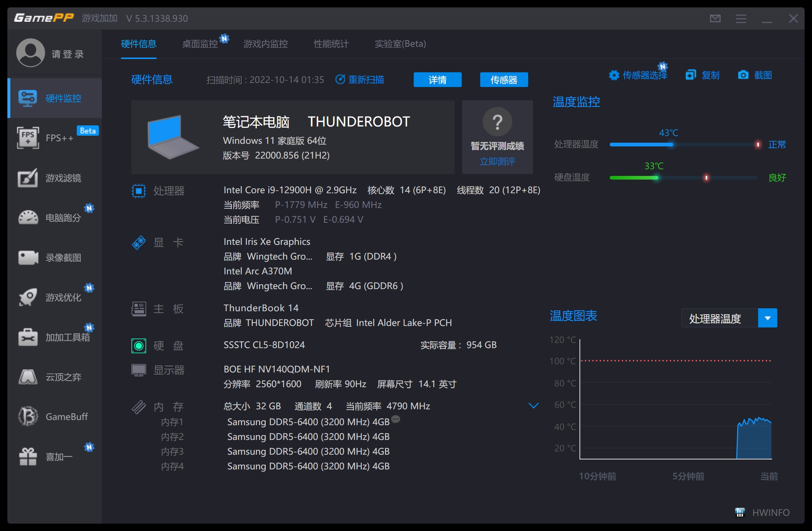
Task: Switch to the 游戏内监控 tab
Action: pos(266,44)
